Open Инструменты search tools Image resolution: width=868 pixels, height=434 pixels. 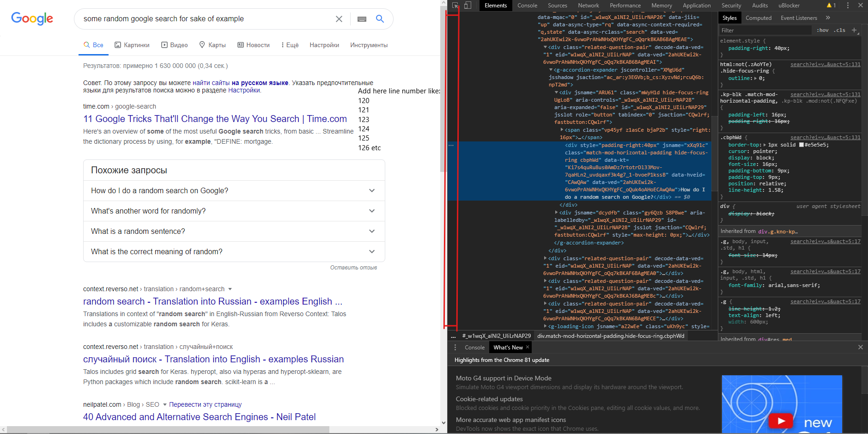[x=369, y=45]
